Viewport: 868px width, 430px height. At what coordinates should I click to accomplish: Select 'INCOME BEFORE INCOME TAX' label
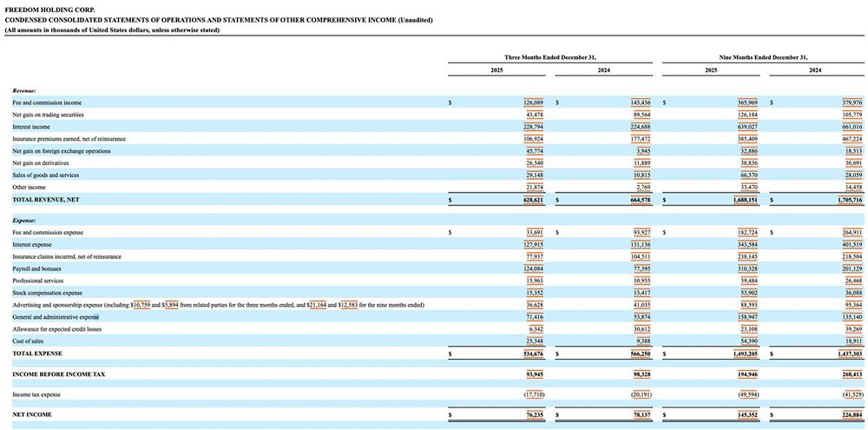pyautogui.click(x=58, y=374)
